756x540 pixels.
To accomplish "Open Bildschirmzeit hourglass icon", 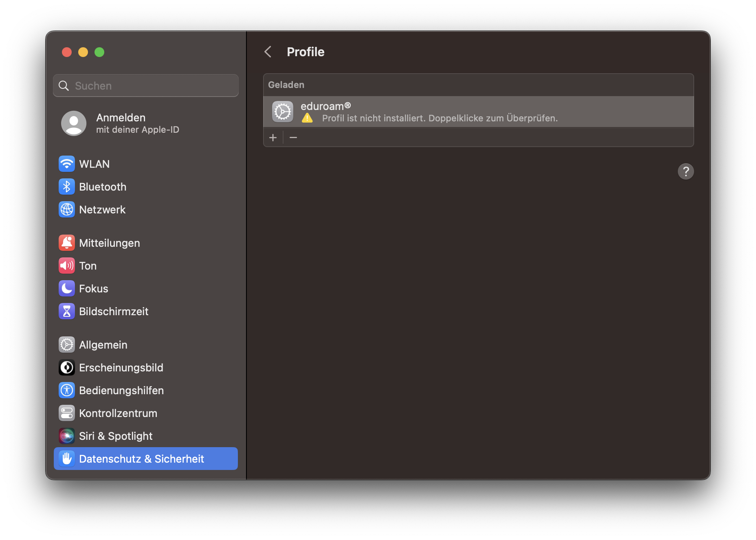I will (67, 312).
